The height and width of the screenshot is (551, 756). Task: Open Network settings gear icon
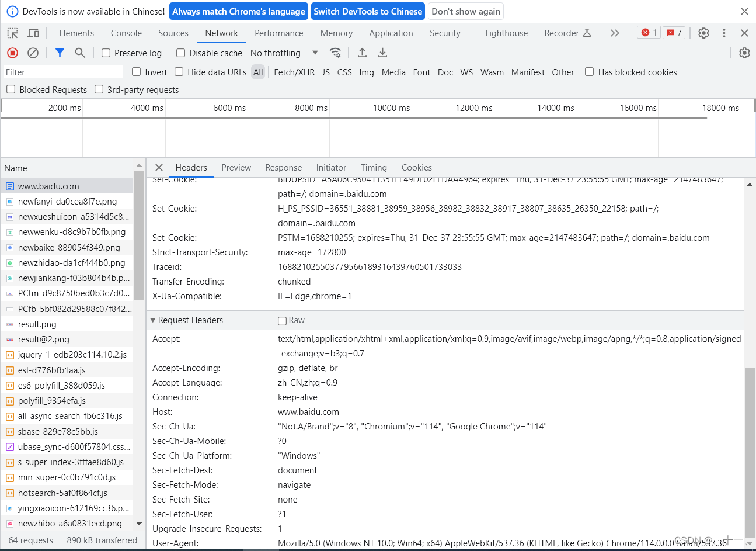[x=744, y=53]
